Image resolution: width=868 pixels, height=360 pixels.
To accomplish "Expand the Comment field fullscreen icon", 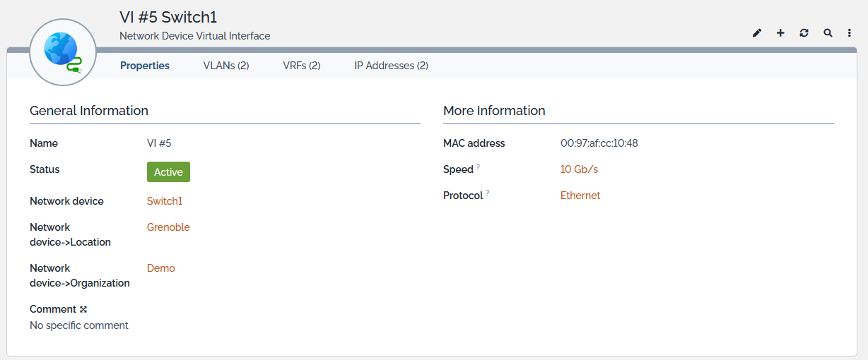I will coord(83,309).
